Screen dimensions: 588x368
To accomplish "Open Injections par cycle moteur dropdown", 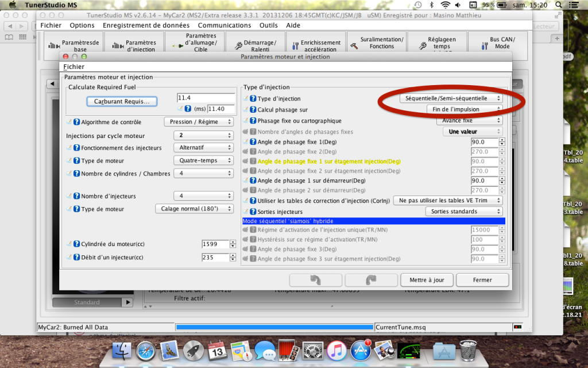I will point(204,135).
